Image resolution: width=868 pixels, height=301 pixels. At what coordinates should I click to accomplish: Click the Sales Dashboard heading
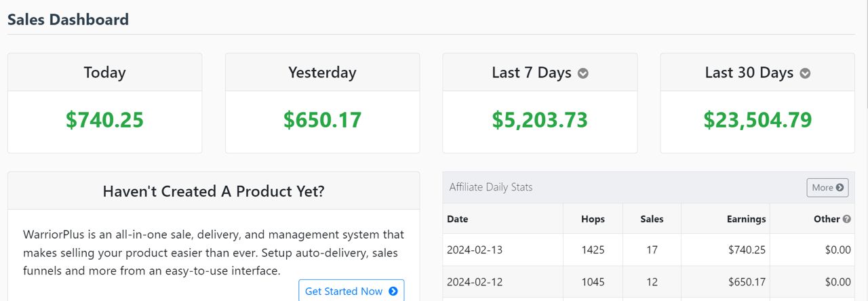tap(68, 20)
